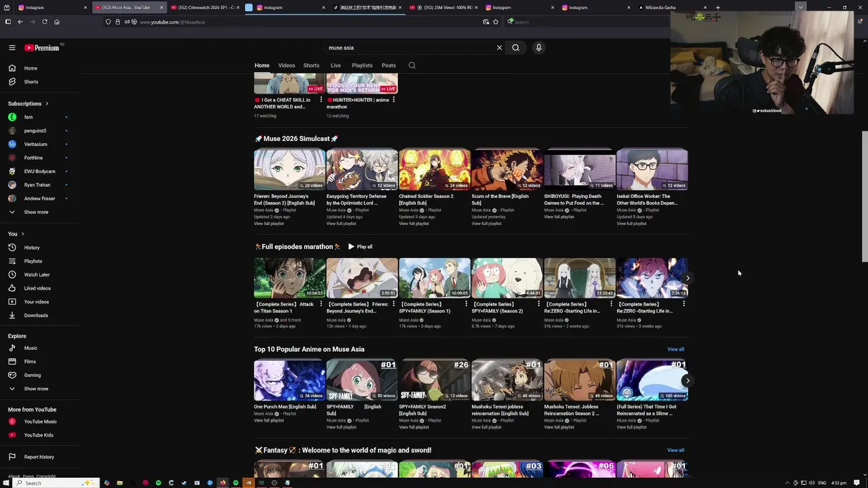The height and width of the screenshot is (488, 868).
Task: Click View all for Top 10 Popular Anime
Action: tap(675, 349)
